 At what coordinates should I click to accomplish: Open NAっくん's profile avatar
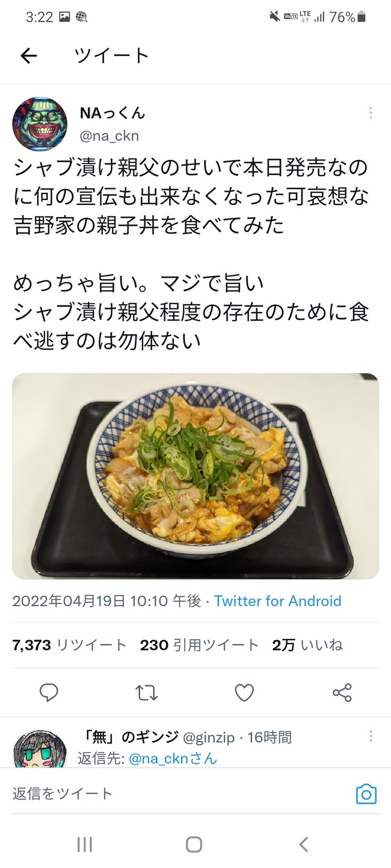tap(40, 124)
